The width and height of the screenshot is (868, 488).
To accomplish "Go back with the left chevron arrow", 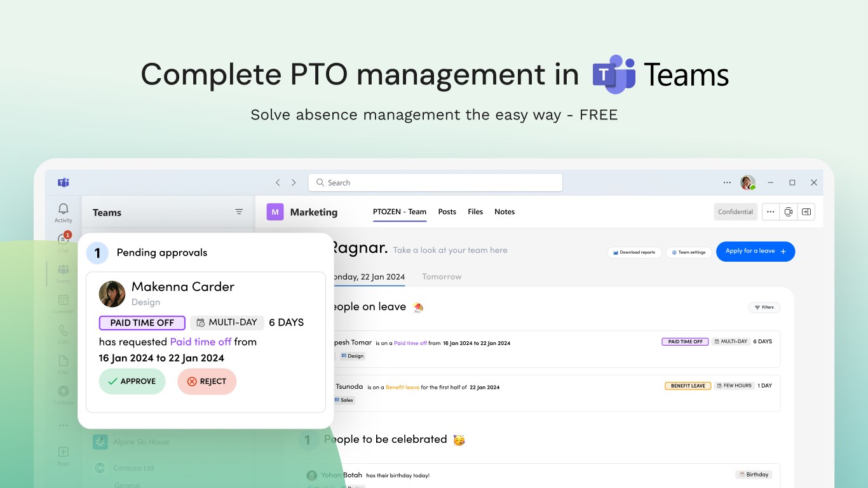I will click(x=278, y=182).
